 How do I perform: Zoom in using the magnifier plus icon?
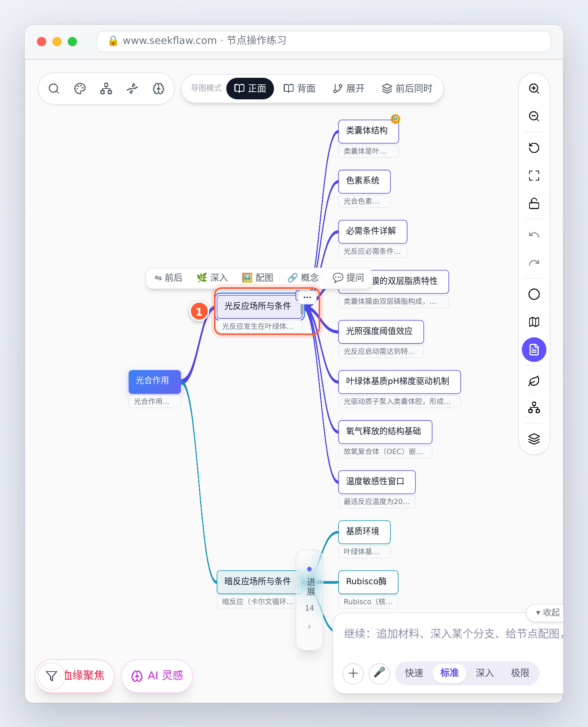[534, 89]
